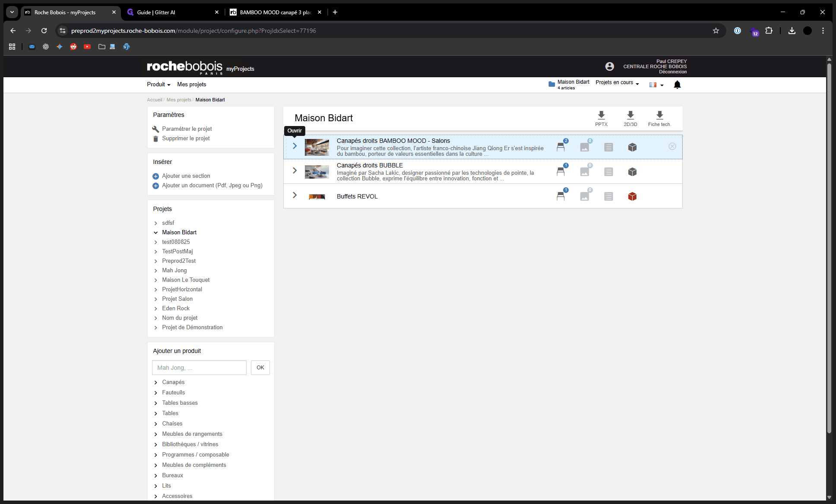The height and width of the screenshot is (504, 836).
Task: Open text lines icon in Buffets REVOL row
Action: [608, 196]
